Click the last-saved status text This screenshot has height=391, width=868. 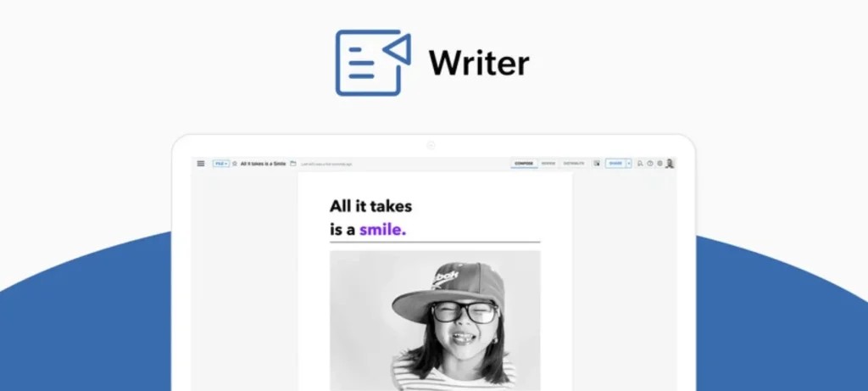pos(326,164)
